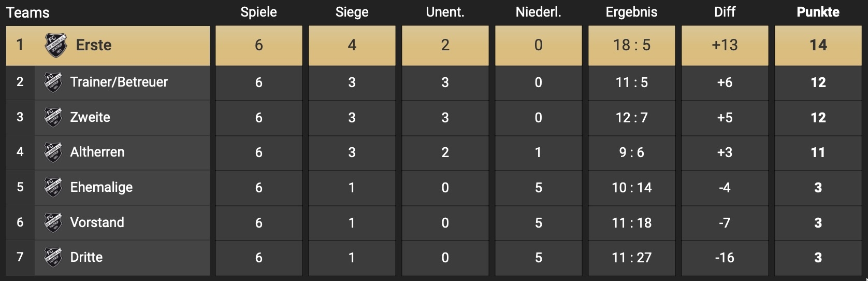This screenshot has width=868, height=281.
Task: Sort standings by the Diff header
Action: pos(725,12)
